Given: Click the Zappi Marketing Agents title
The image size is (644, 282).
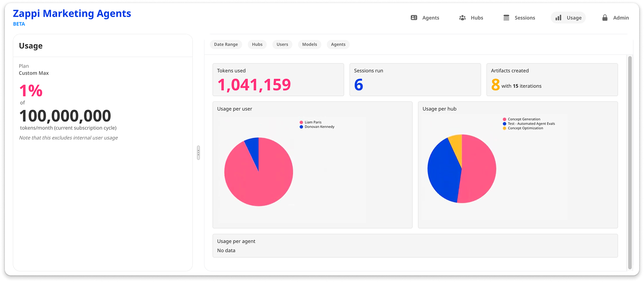Looking at the screenshot, I should (x=72, y=14).
